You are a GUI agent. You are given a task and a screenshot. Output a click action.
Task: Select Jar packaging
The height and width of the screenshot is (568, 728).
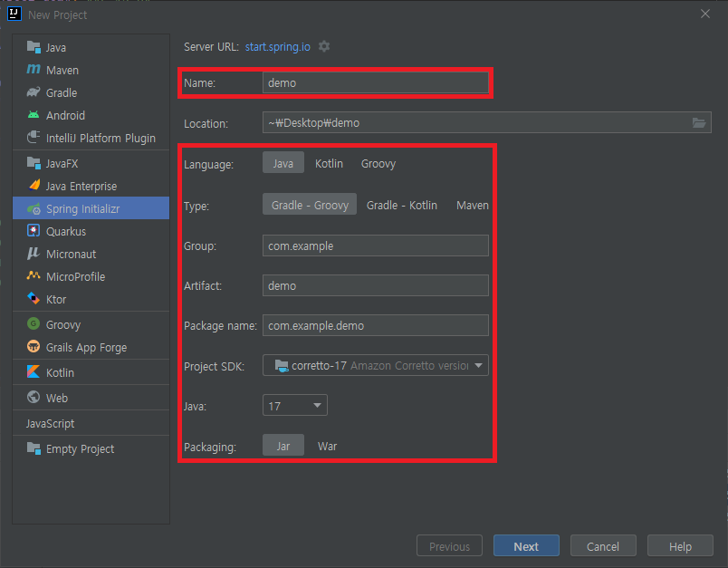[283, 446]
